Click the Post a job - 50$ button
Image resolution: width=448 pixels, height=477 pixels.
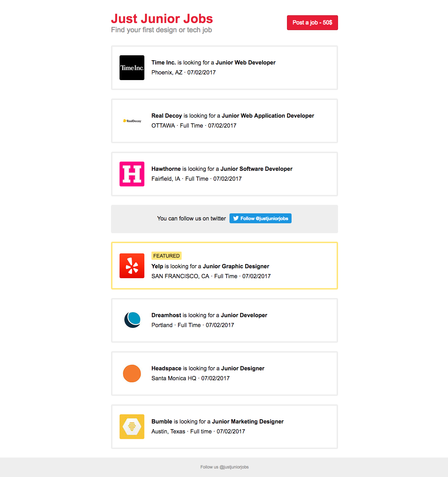[313, 23]
